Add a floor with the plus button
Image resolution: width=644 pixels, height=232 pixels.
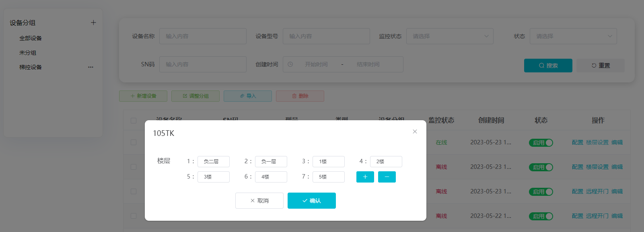tap(365, 177)
